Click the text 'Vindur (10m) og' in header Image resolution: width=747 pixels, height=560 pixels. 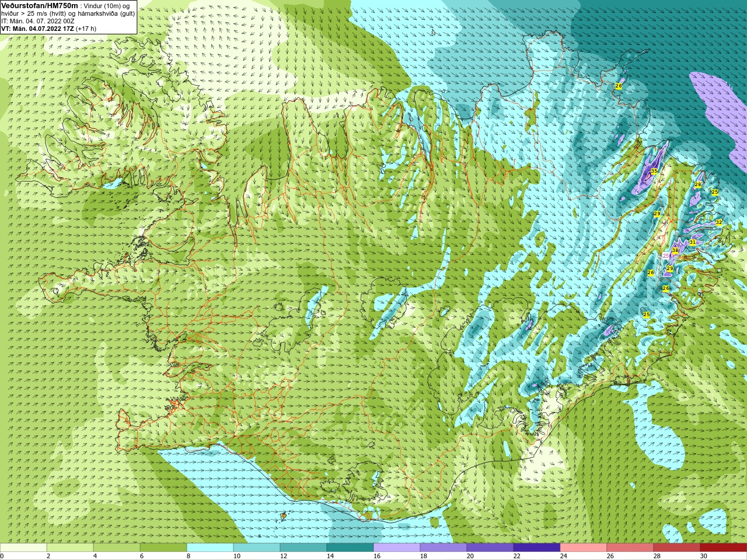pyautogui.click(x=106, y=5)
